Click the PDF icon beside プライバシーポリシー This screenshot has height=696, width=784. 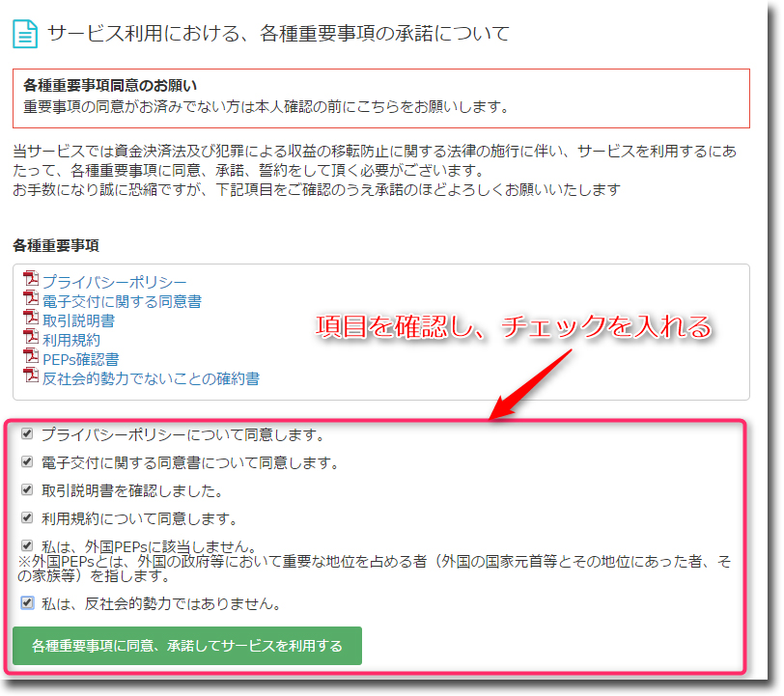31,278
